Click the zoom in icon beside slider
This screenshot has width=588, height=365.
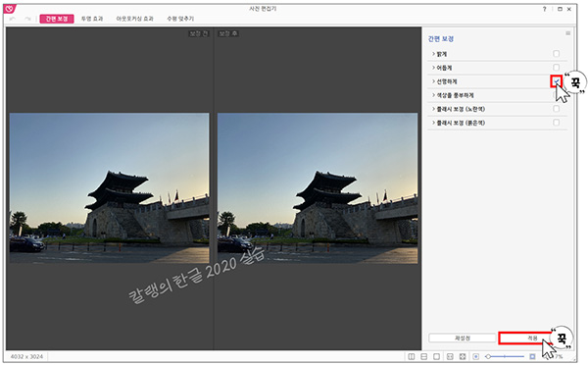pyautogui.click(x=532, y=356)
